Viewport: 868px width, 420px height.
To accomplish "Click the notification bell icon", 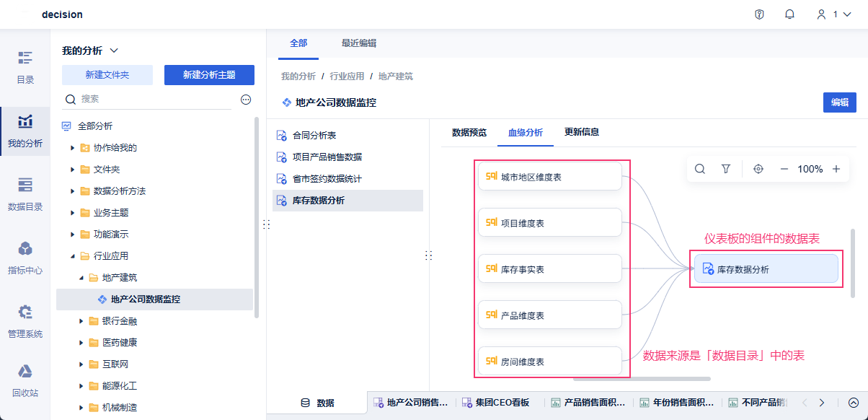I will [789, 14].
